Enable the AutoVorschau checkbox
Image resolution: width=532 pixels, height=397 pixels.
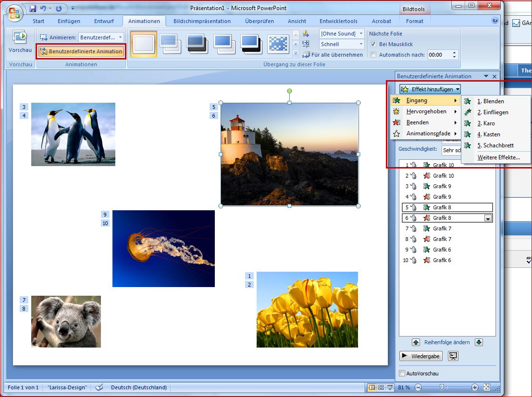pos(402,373)
